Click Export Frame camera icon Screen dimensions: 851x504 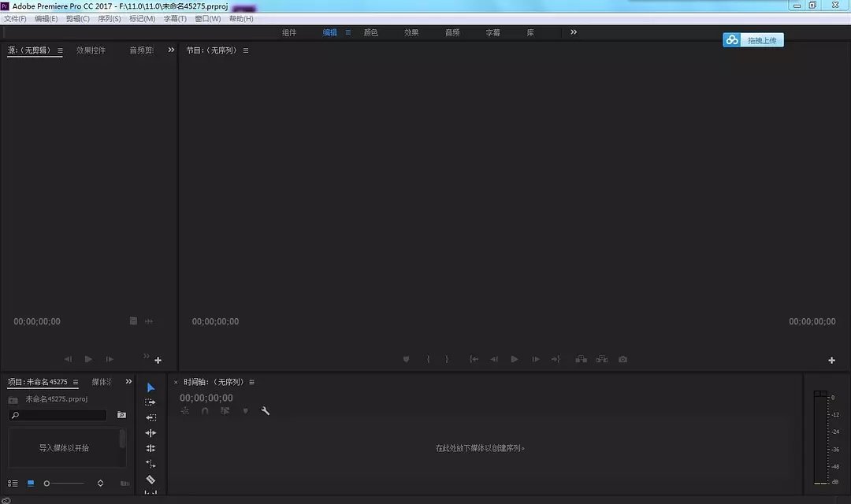[622, 359]
